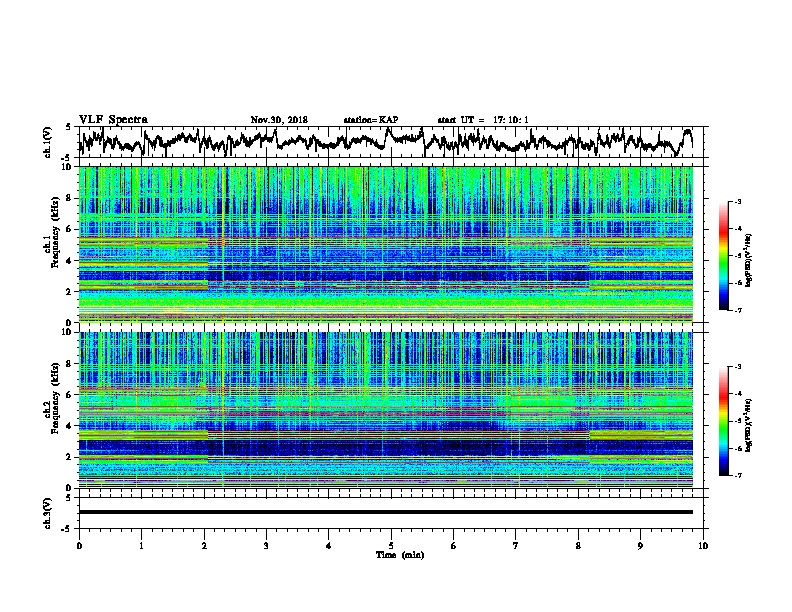Click the date 'Nov.30, 2018' label

click(279, 120)
